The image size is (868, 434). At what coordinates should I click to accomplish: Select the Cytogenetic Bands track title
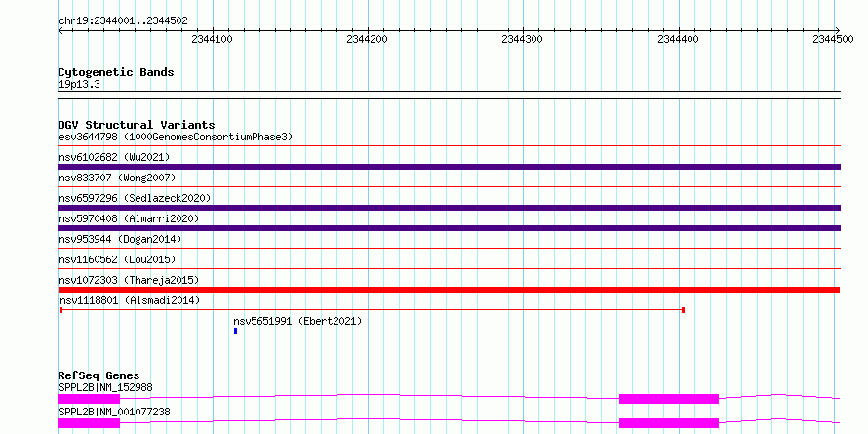click(116, 72)
